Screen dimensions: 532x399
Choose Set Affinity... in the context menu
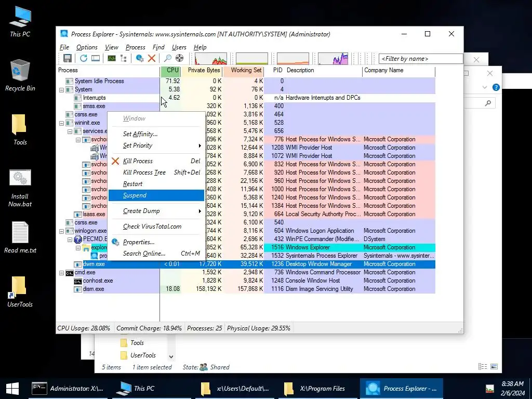click(156, 134)
